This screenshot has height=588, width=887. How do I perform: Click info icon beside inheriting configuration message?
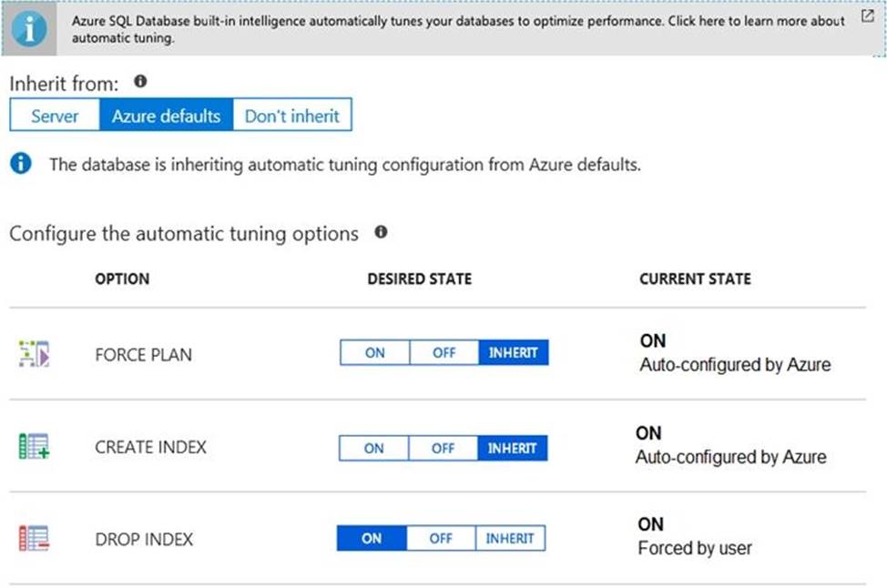tap(21, 164)
